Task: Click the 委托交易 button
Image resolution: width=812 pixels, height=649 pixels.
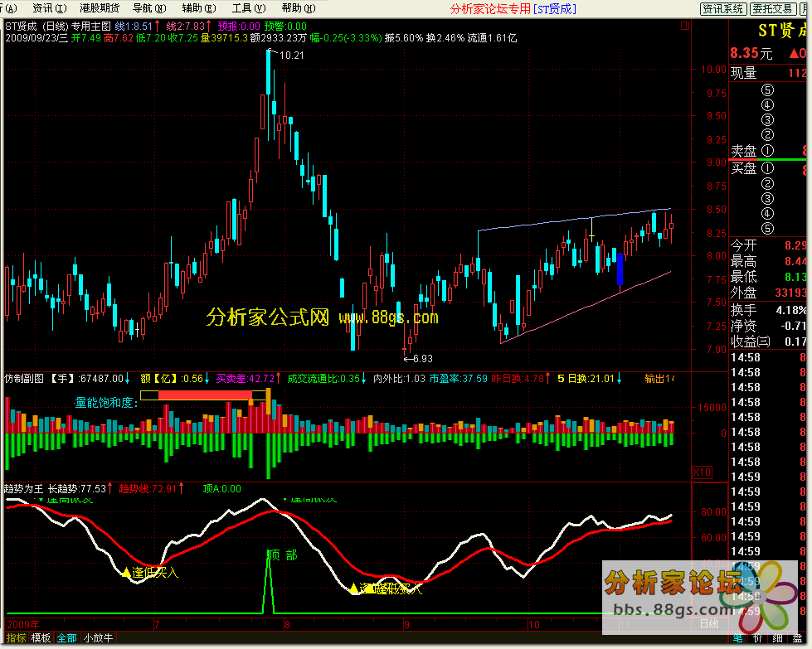Action: [x=773, y=9]
